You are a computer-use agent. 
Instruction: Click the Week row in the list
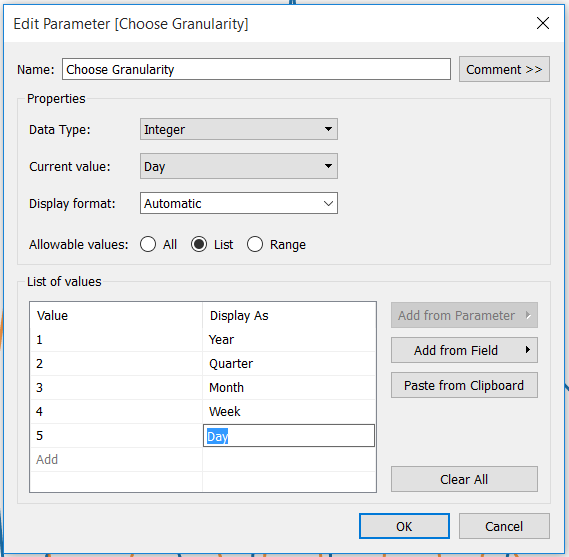pyautogui.click(x=202, y=411)
